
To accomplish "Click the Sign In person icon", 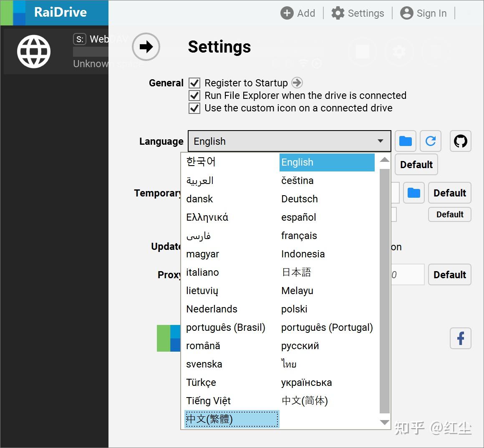I will point(406,13).
